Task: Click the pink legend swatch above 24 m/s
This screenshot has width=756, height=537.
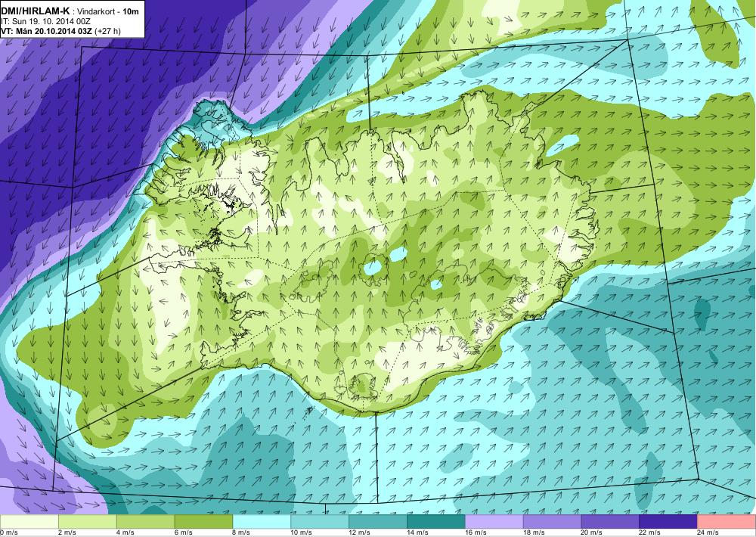Action: pos(727,522)
